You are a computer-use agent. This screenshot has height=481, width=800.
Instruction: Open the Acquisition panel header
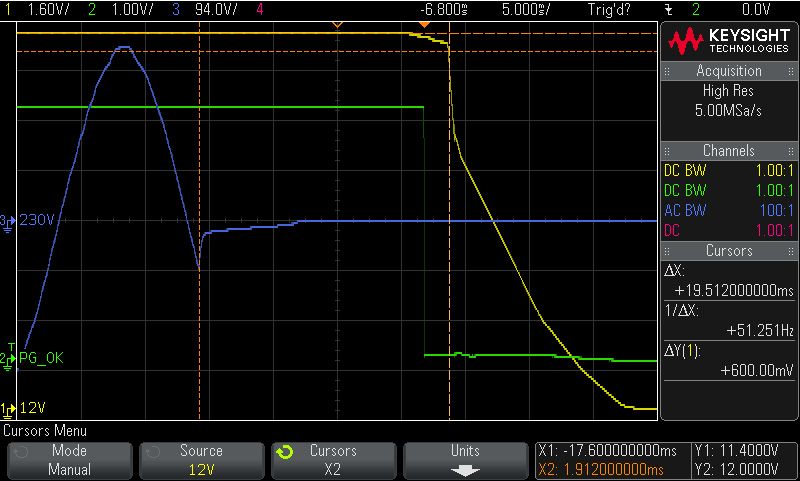click(728, 71)
